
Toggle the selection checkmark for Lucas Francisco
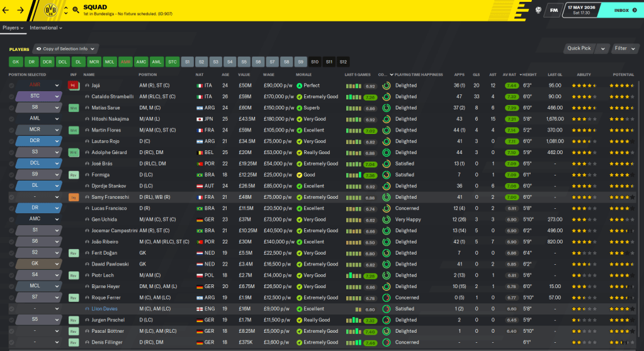pos(11,208)
